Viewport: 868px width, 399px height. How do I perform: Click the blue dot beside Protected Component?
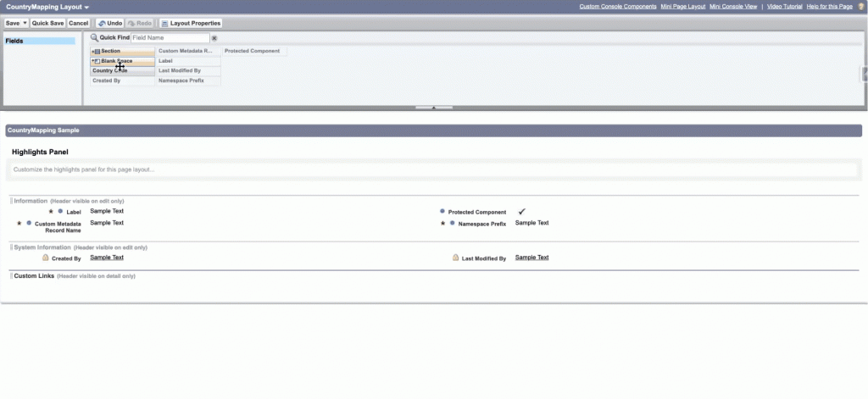tap(442, 211)
